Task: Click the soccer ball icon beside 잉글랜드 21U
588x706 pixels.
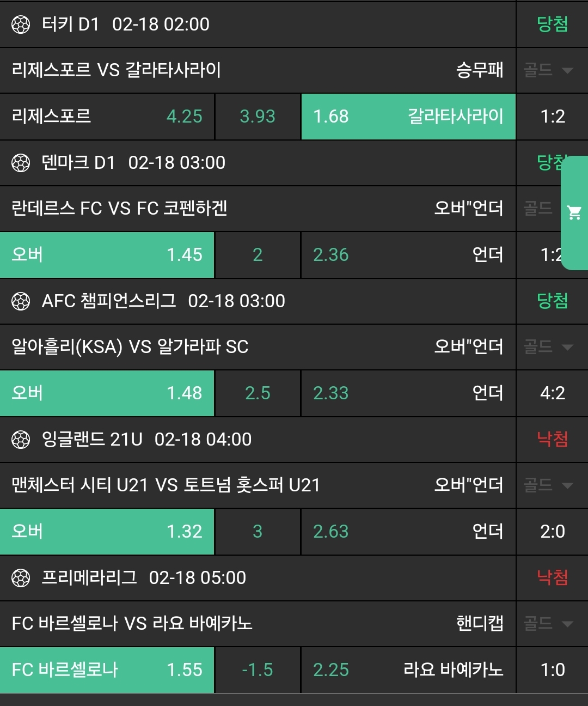Action: point(21,440)
